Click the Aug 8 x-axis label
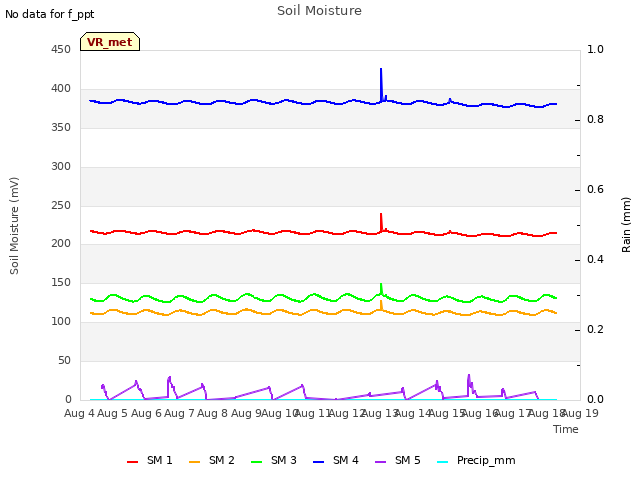Image resolution: width=640 pixels, height=480 pixels. pos(212,413)
